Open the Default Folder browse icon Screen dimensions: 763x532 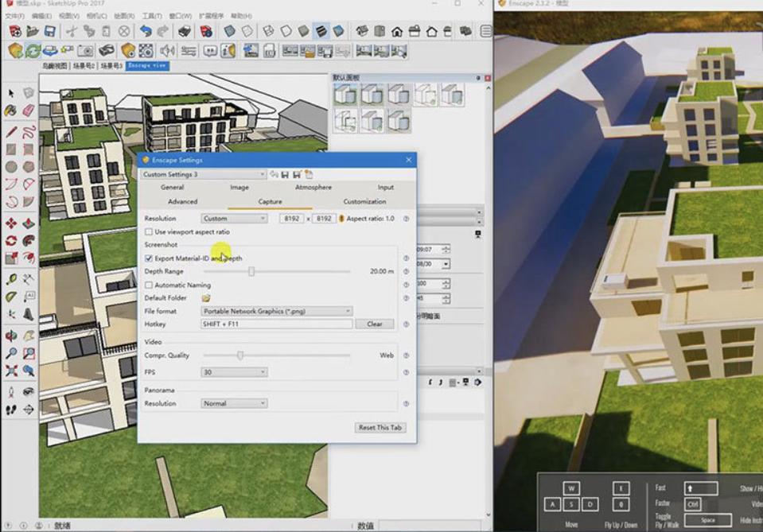(x=206, y=298)
